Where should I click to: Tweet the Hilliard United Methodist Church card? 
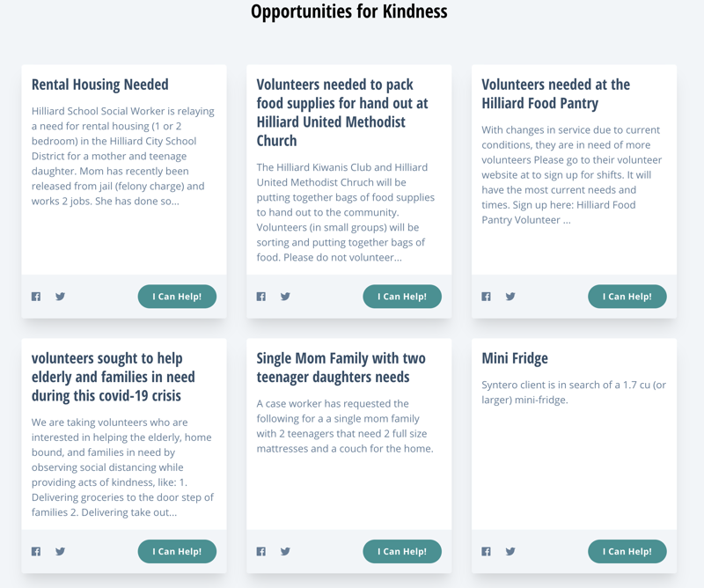(285, 297)
